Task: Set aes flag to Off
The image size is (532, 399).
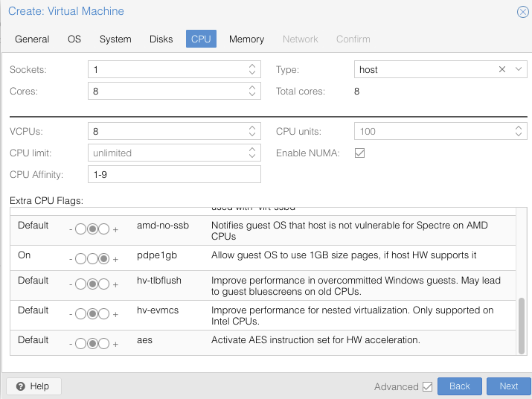Action: click(x=81, y=344)
